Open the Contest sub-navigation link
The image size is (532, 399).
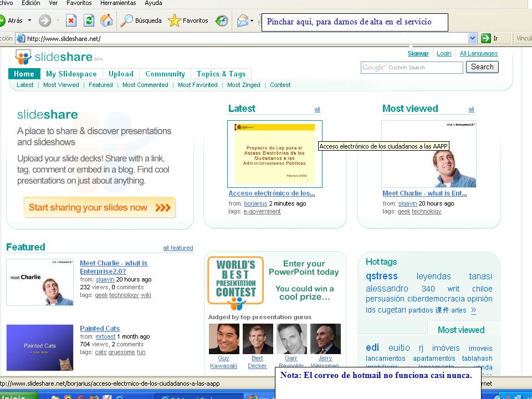tap(280, 85)
